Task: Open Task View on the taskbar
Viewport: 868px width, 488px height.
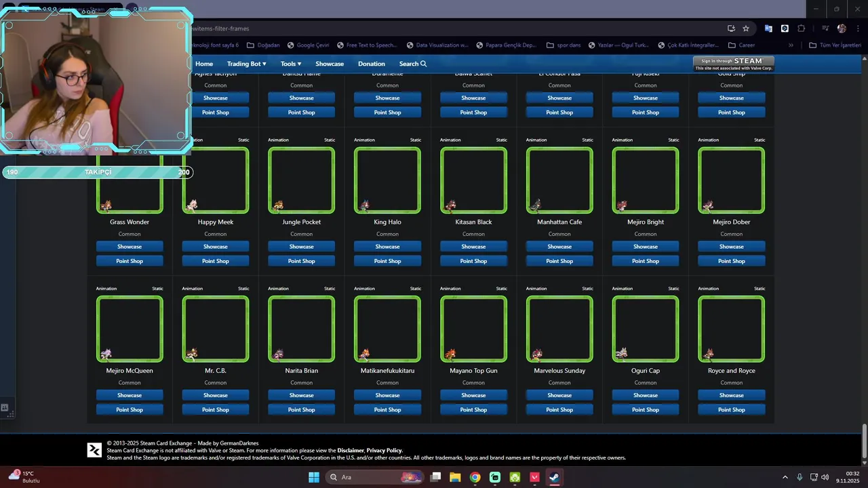Action: 435,477
